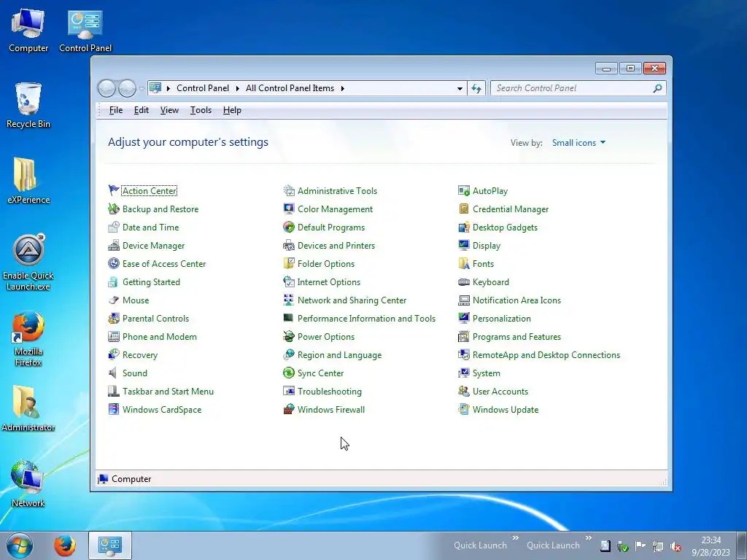Click the Windows Start button
The height and width of the screenshot is (560, 747).
point(20,545)
